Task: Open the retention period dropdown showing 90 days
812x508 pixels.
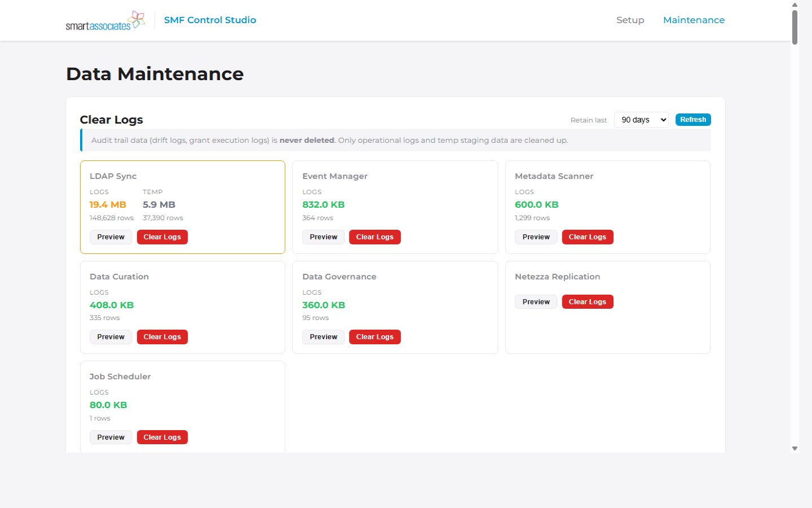Action: [641, 119]
